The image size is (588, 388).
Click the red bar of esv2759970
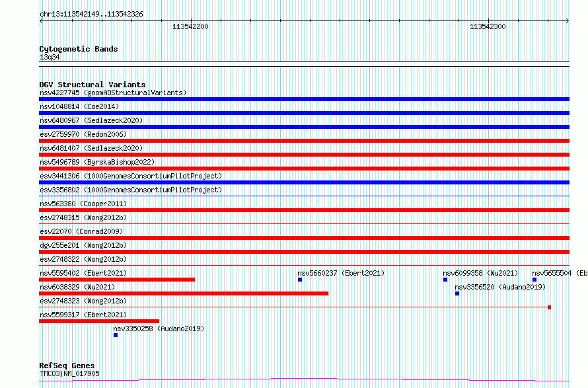[x=304, y=141]
